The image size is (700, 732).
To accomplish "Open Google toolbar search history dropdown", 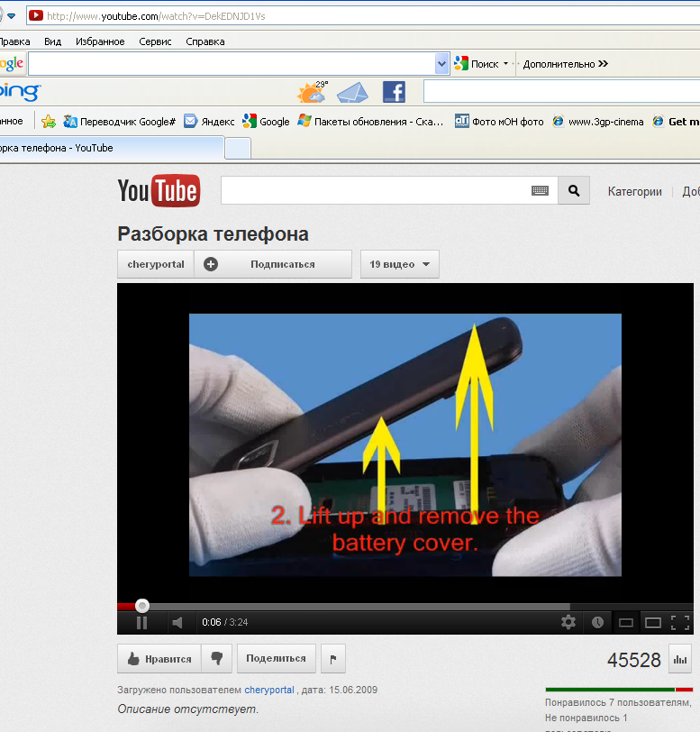I will (441, 64).
